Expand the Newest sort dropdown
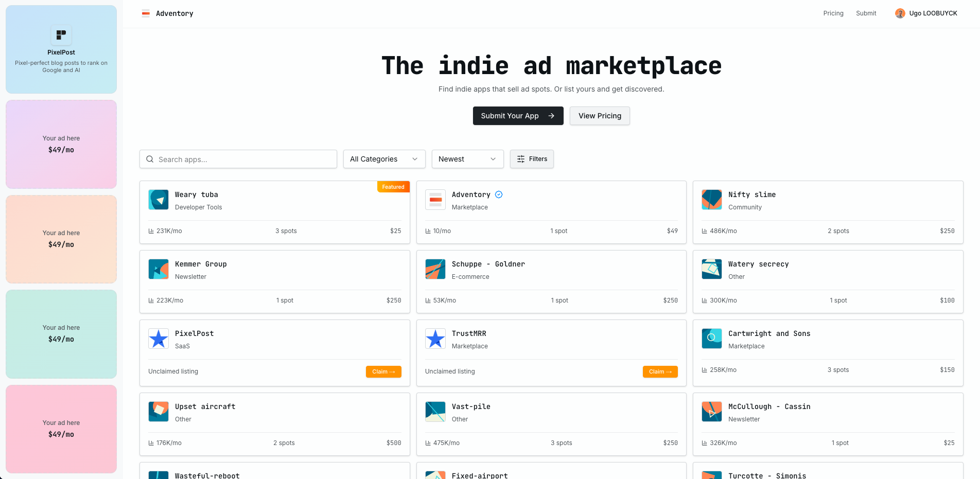The image size is (980, 479). [467, 159]
